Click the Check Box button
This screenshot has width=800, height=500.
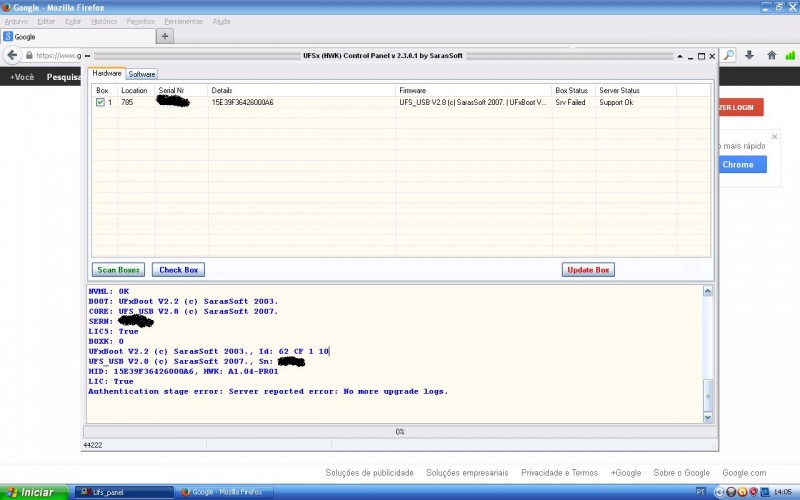pos(178,270)
